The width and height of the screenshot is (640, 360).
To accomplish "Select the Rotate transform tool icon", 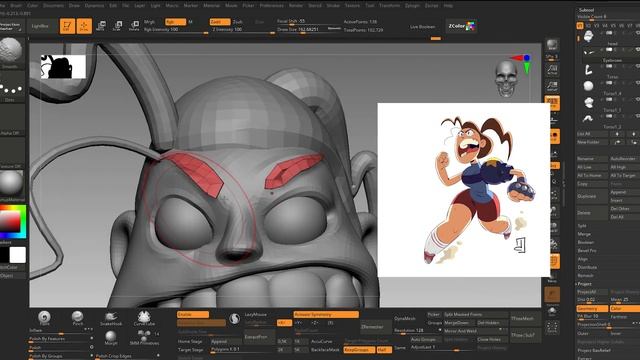I will tap(134, 26).
